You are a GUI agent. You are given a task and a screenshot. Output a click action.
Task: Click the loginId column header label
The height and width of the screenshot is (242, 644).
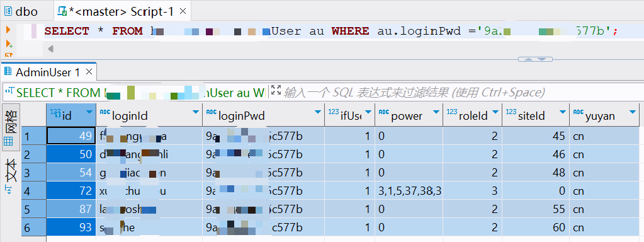point(130,117)
